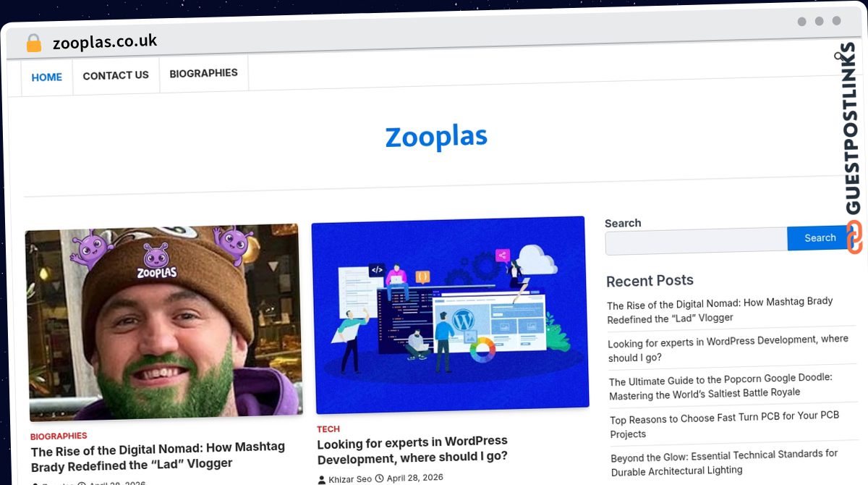Click author name Khizar Seo
The width and height of the screenshot is (868, 485).
tap(350, 479)
